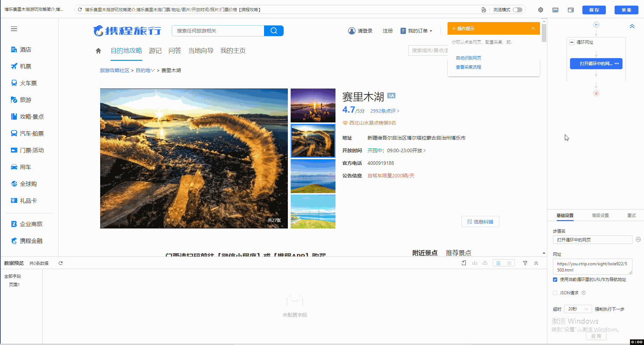Open the hamburger menu in sidebar
The width and height of the screenshot is (644, 345).
point(14,29)
